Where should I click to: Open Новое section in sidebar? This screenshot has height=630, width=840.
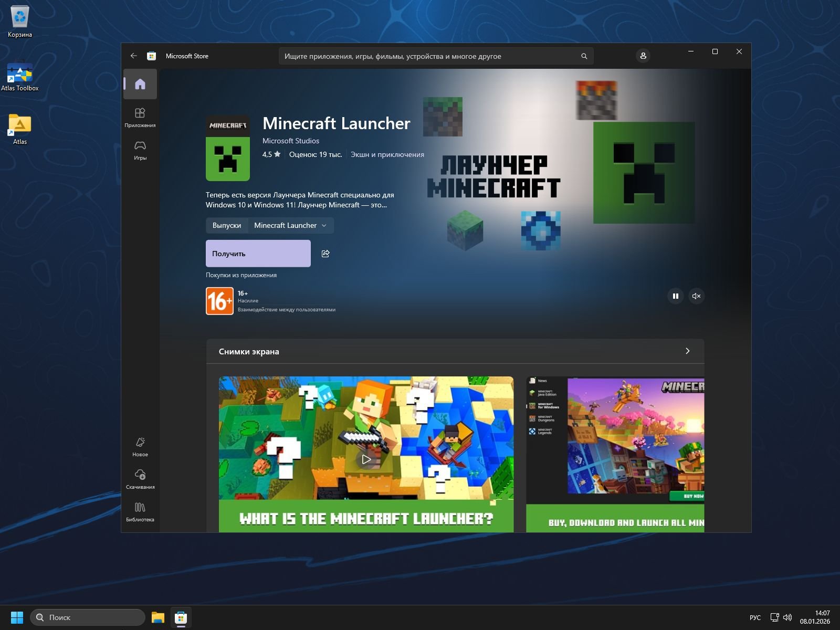140,446
